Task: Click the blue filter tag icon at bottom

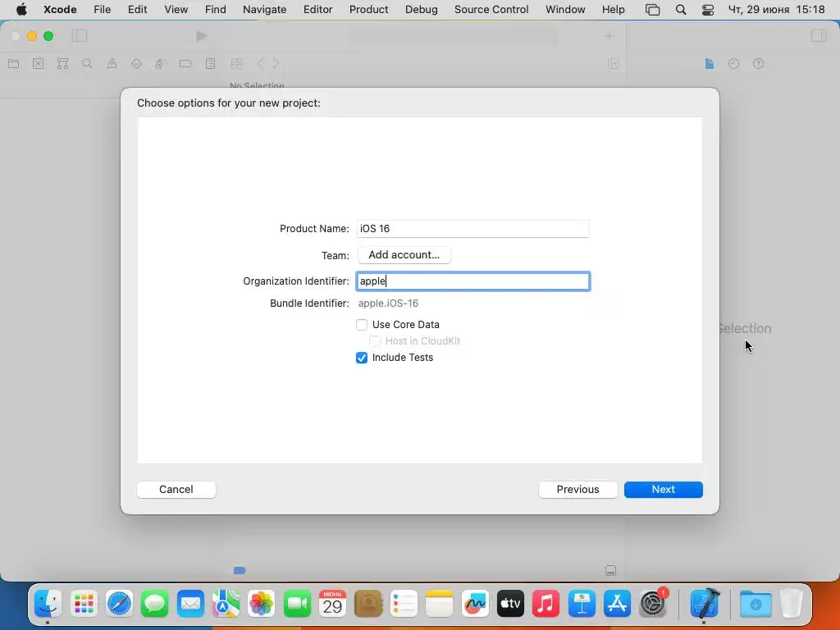Action: click(240, 571)
